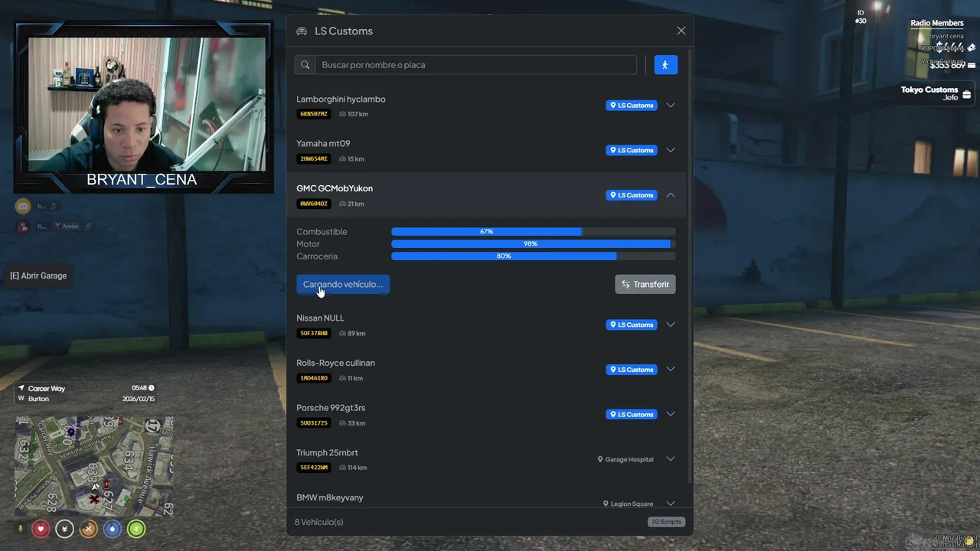
Task: Click the red heart health HUD icon
Action: (x=41, y=529)
